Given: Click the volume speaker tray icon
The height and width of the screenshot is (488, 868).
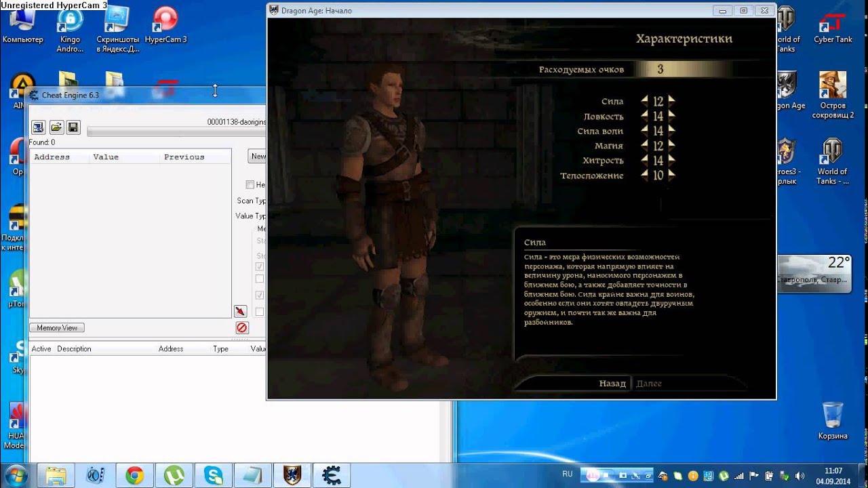Looking at the screenshot, I should tap(800, 476).
